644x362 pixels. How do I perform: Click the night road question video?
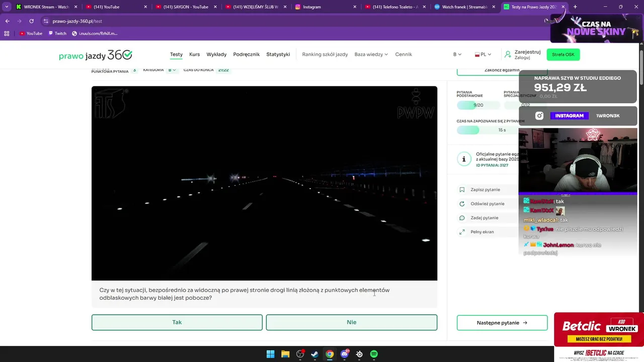pos(264,183)
